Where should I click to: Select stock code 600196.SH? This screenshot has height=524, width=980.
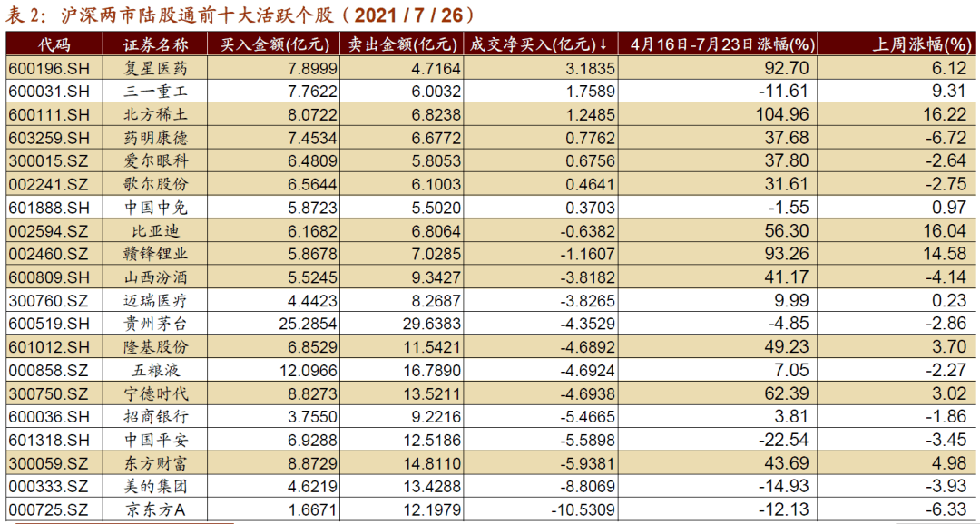tap(50, 68)
